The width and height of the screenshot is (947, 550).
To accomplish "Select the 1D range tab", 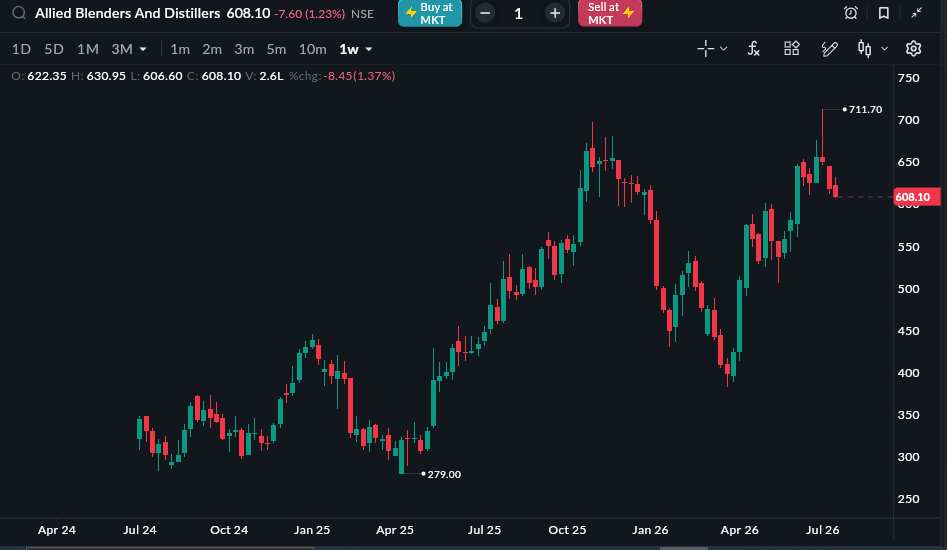I will [22, 49].
